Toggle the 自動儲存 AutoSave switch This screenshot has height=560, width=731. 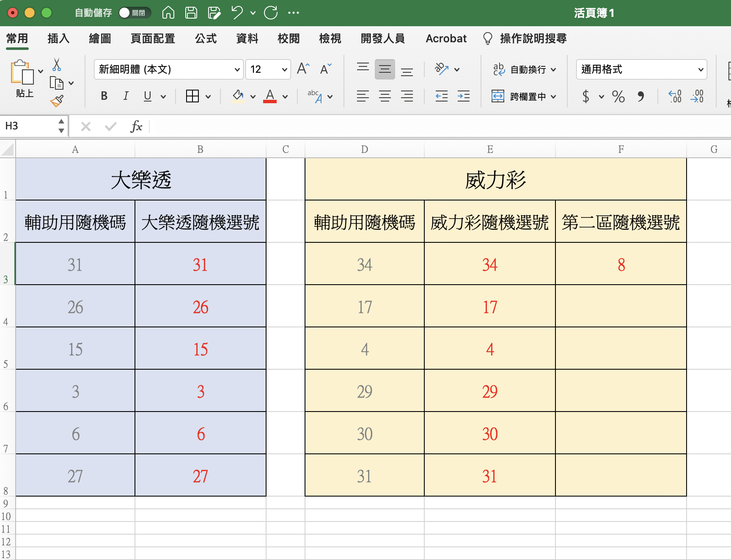pyautogui.click(x=135, y=13)
